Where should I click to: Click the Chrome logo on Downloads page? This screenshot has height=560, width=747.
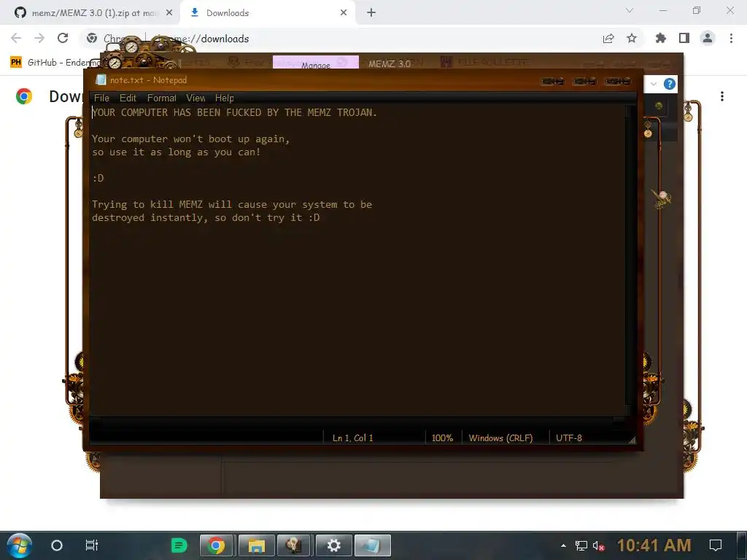[24, 97]
